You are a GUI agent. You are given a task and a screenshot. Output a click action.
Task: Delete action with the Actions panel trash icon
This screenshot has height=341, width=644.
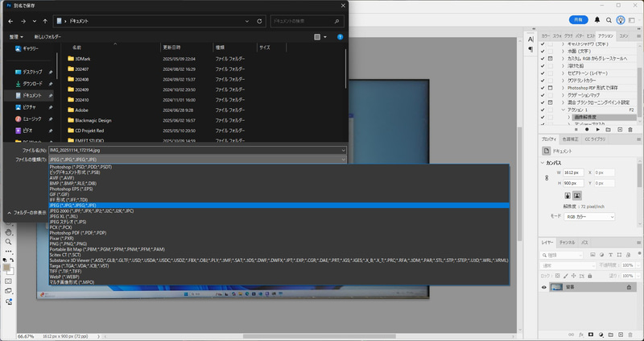tap(630, 130)
